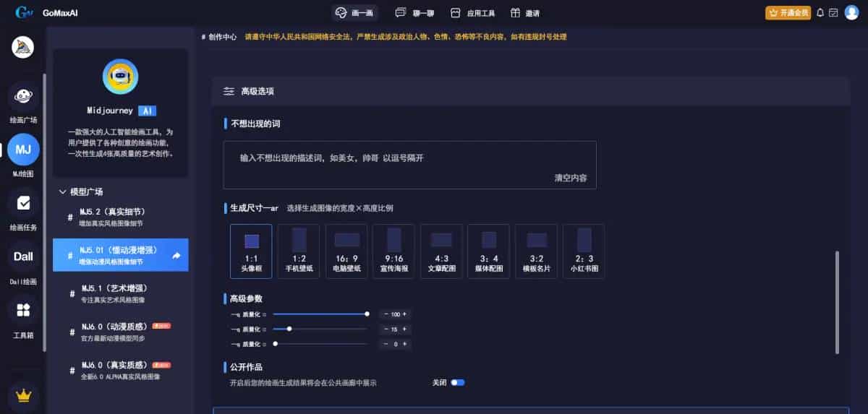The width and height of the screenshot is (868, 414).
Task: Select MJ6.0 (动漫质感) model
Action: coord(121,332)
